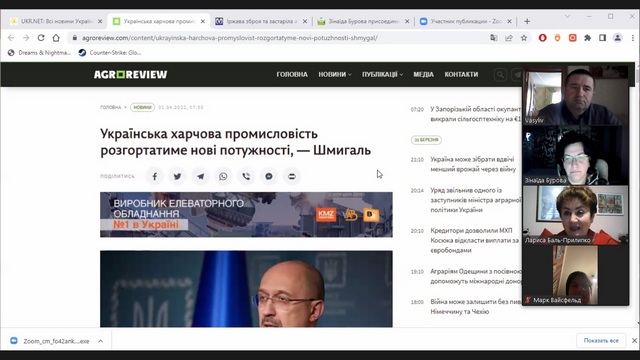Click the Telegram icon in site header

(517, 75)
